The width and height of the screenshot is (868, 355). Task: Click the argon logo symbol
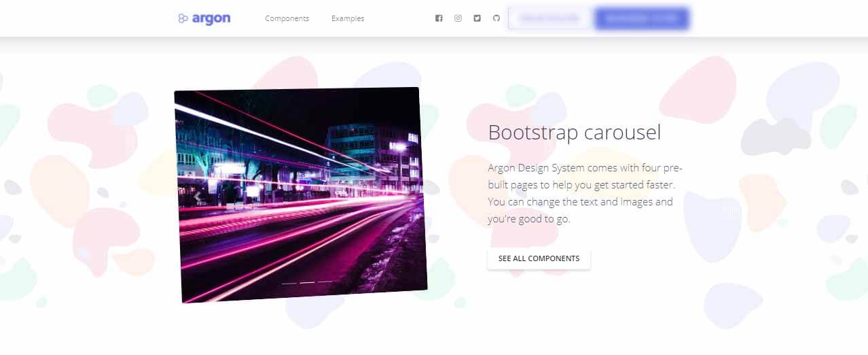[x=183, y=19]
